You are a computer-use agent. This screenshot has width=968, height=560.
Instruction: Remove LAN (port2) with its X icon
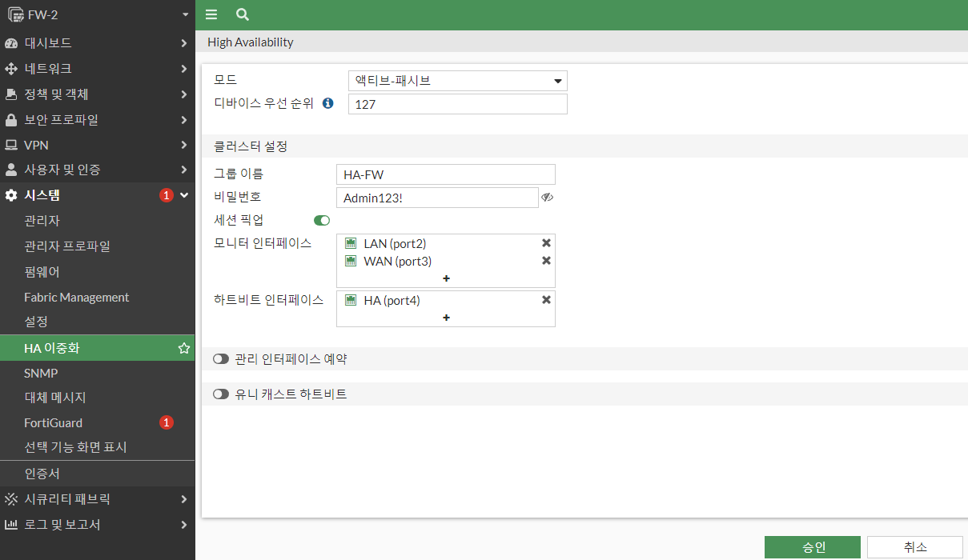tap(546, 243)
